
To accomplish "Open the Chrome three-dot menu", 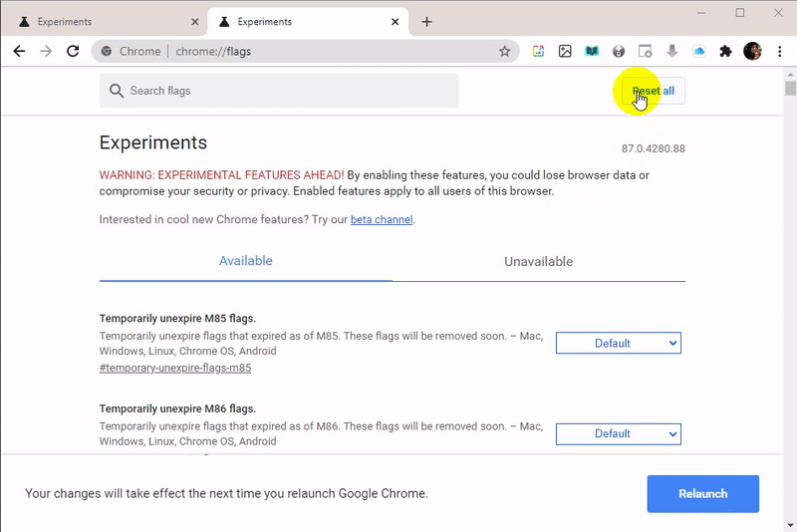I will [x=780, y=51].
